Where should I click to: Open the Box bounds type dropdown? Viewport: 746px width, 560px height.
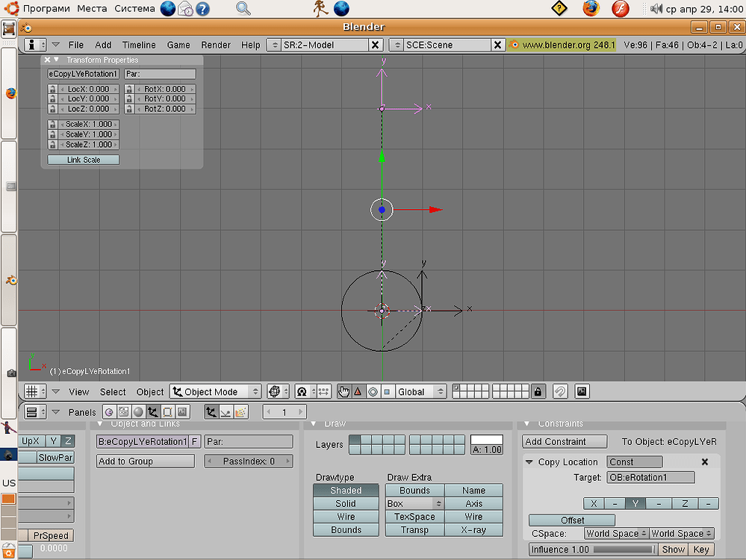coord(414,503)
